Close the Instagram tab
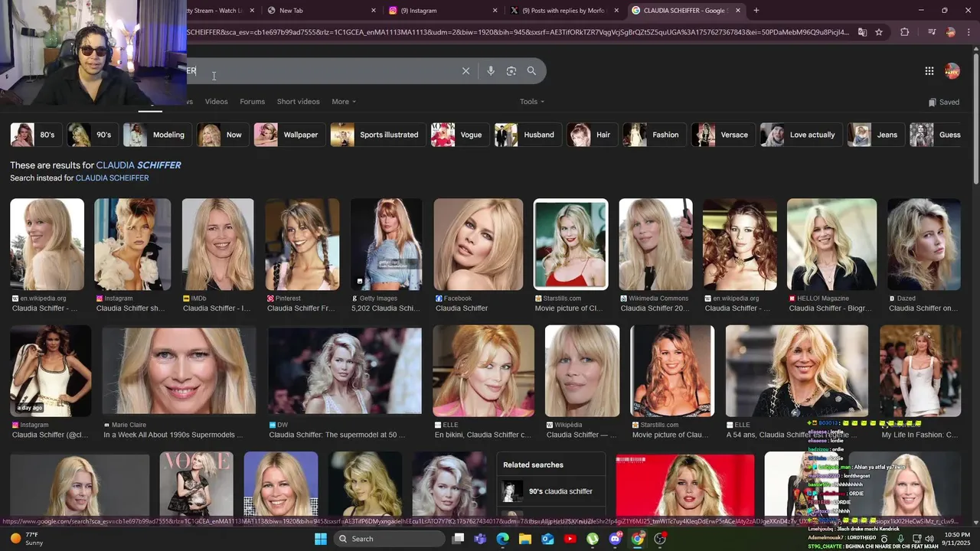The height and width of the screenshot is (551, 980). (495, 11)
